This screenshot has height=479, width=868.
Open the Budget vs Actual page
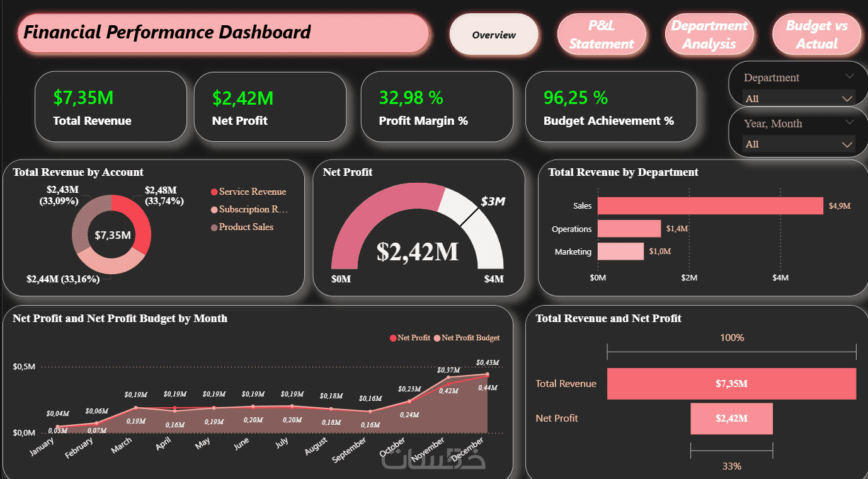tap(816, 35)
